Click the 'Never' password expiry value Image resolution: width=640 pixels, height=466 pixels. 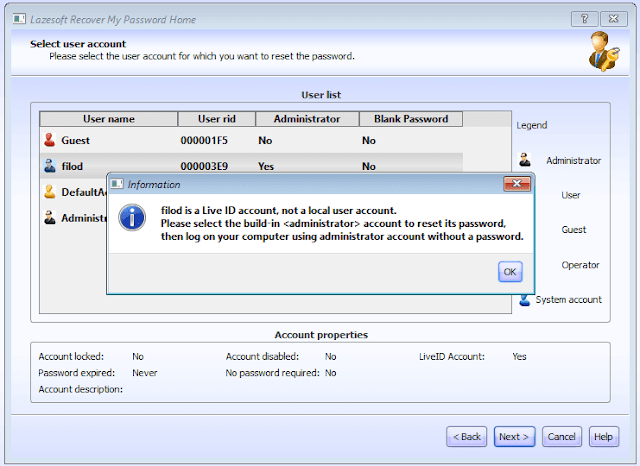click(145, 373)
